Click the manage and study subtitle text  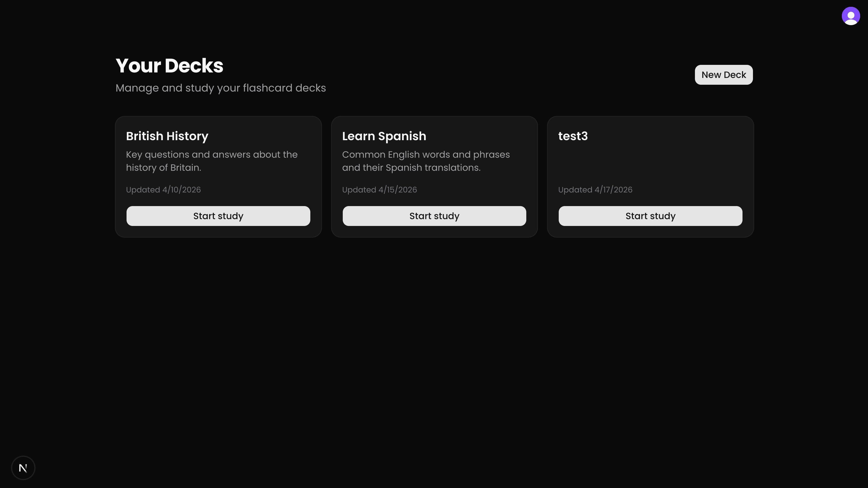tap(220, 88)
